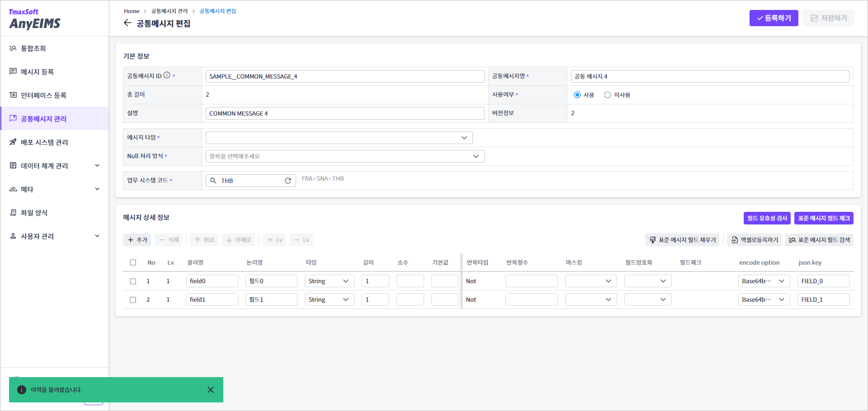This screenshot has width=868, height=411.
Task: Click the 물리명 field0 input
Action: 212,281
